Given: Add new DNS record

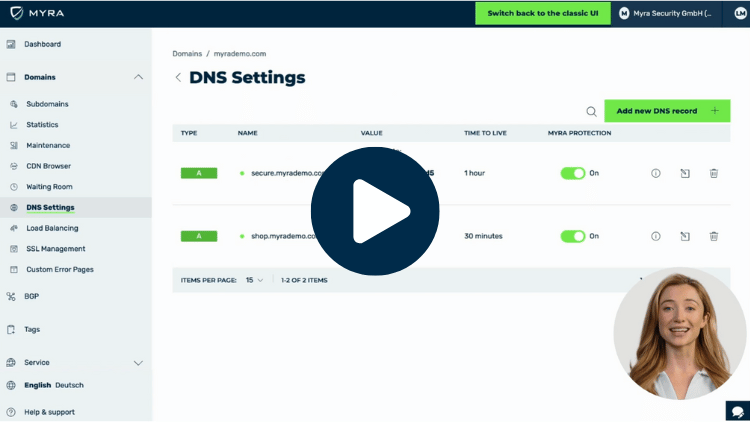Looking at the screenshot, I should [x=667, y=111].
